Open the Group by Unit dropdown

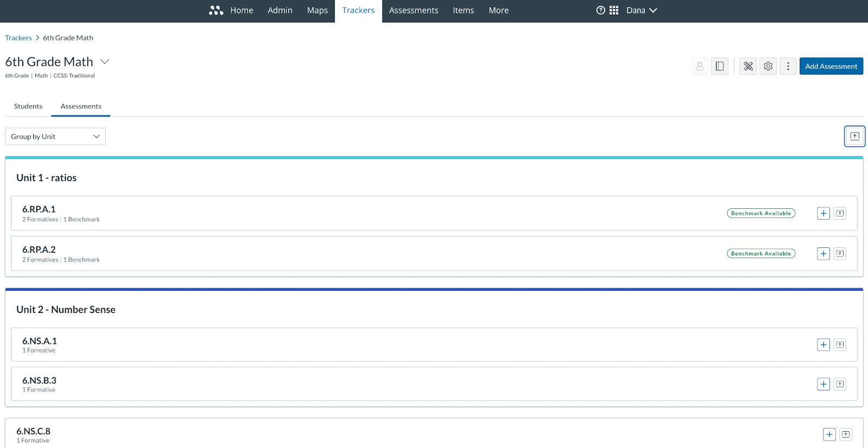(x=55, y=136)
